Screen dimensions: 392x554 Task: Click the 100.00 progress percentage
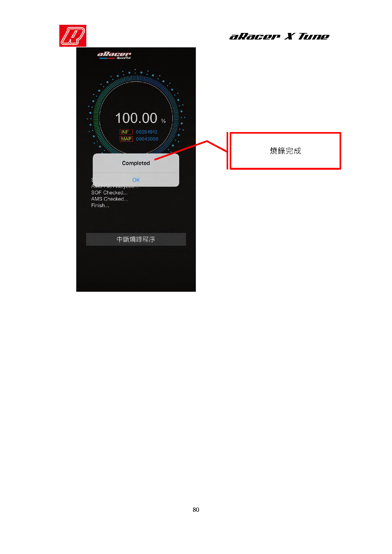click(x=136, y=118)
